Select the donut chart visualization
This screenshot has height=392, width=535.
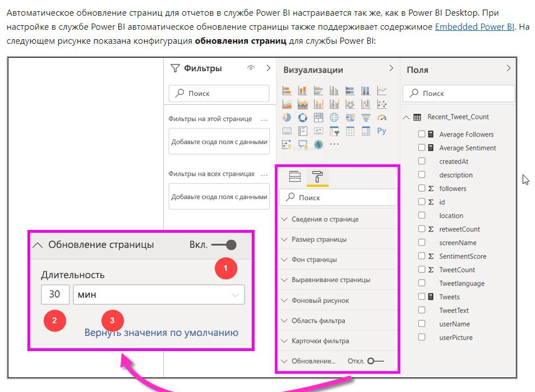(x=302, y=118)
